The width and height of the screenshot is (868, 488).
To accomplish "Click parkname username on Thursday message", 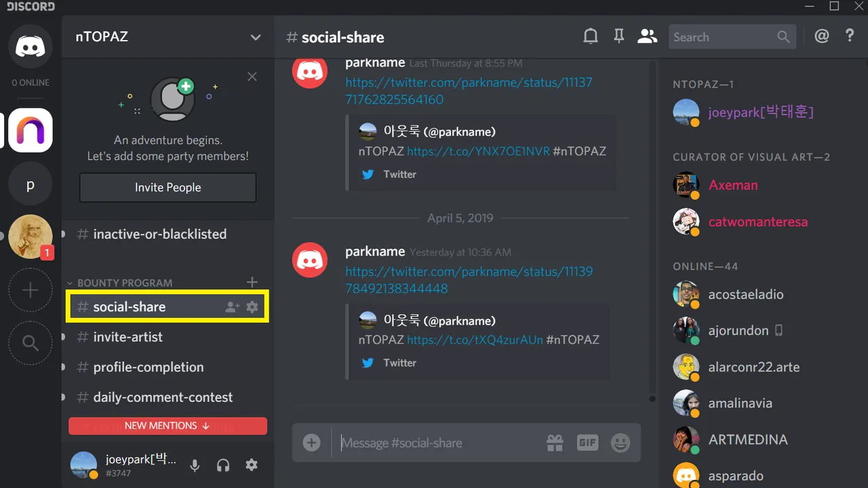I will point(375,62).
